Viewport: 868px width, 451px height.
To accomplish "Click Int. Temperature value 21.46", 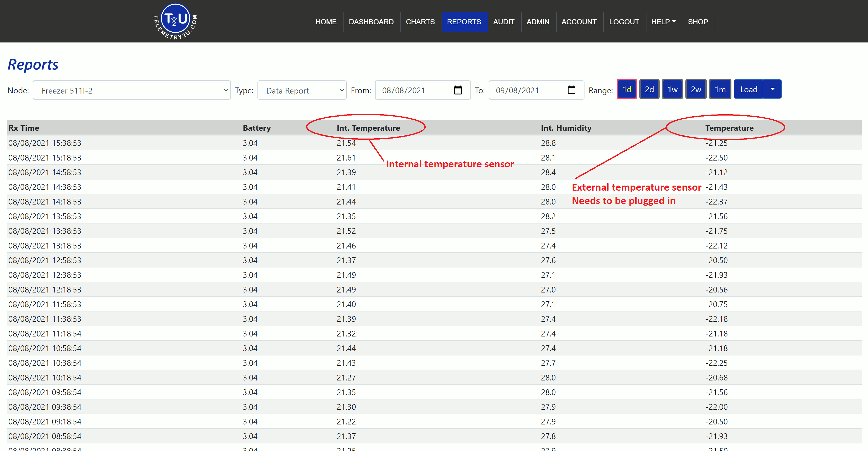I will coord(346,245).
